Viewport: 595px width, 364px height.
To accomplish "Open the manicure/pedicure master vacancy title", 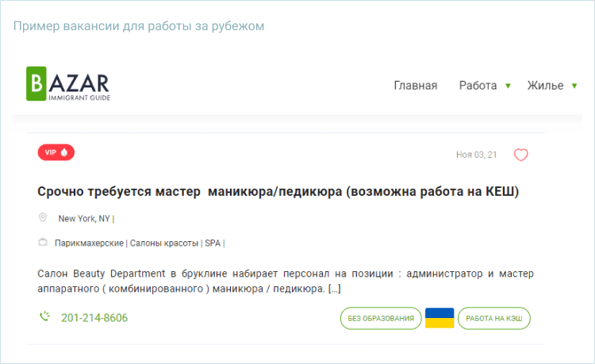I will 278,191.
